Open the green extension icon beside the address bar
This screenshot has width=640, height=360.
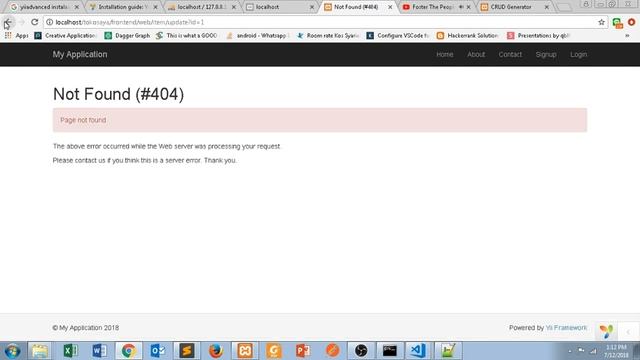coord(618,23)
